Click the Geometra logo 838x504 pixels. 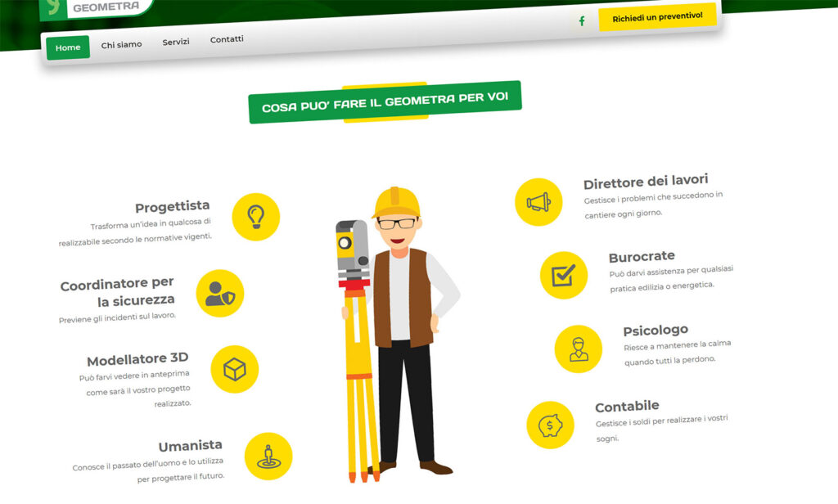tap(97, 7)
